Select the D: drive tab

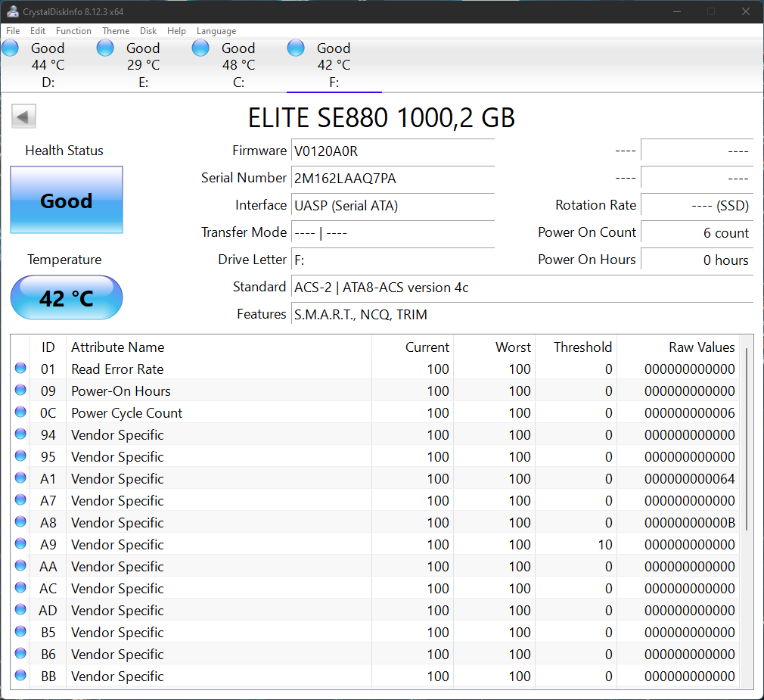(48, 65)
